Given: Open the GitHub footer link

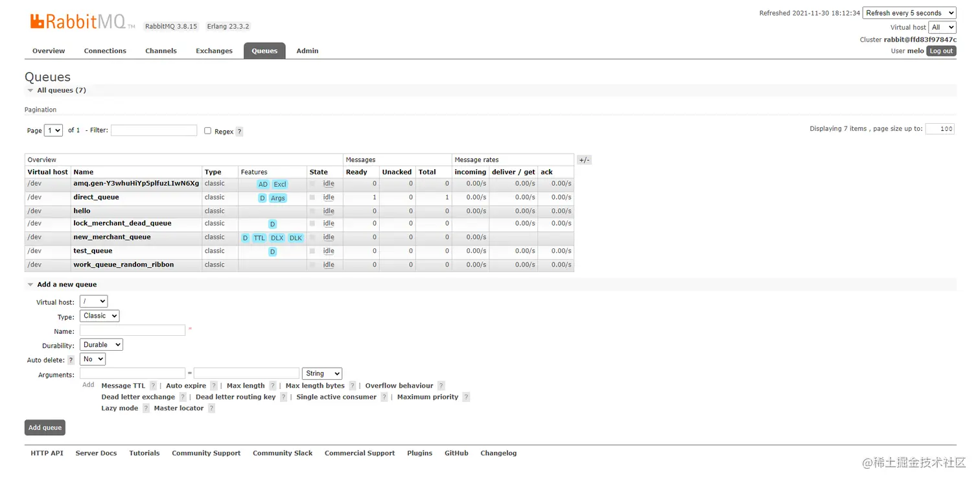Looking at the screenshot, I should pos(456,453).
